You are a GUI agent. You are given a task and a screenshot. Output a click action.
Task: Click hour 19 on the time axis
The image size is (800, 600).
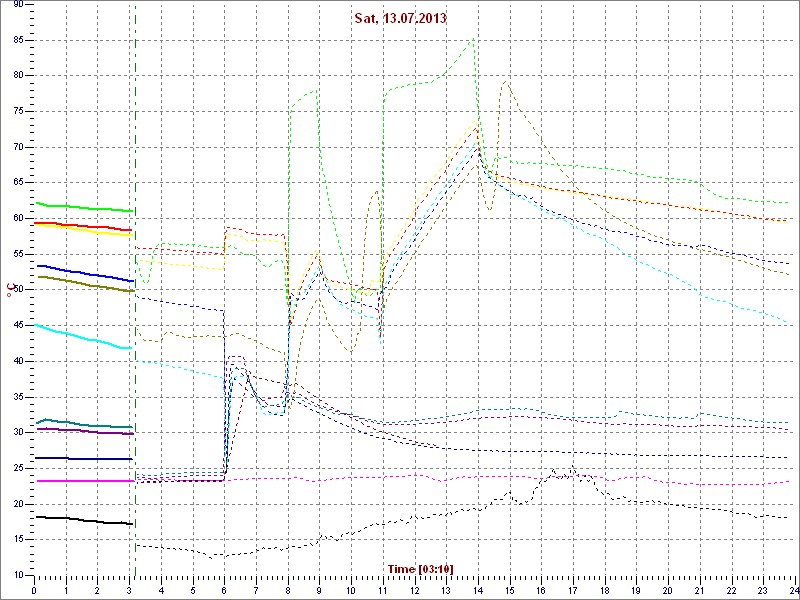pyautogui.click(x=637, y=589)
